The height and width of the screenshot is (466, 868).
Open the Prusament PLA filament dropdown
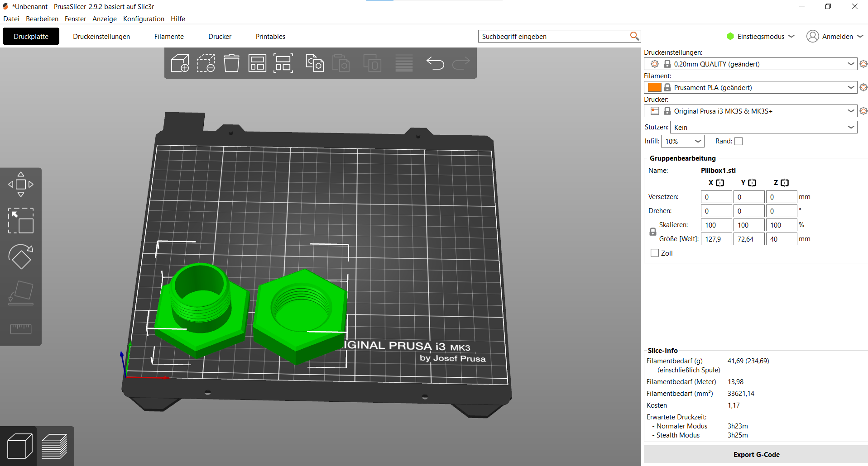pos(750,87)
